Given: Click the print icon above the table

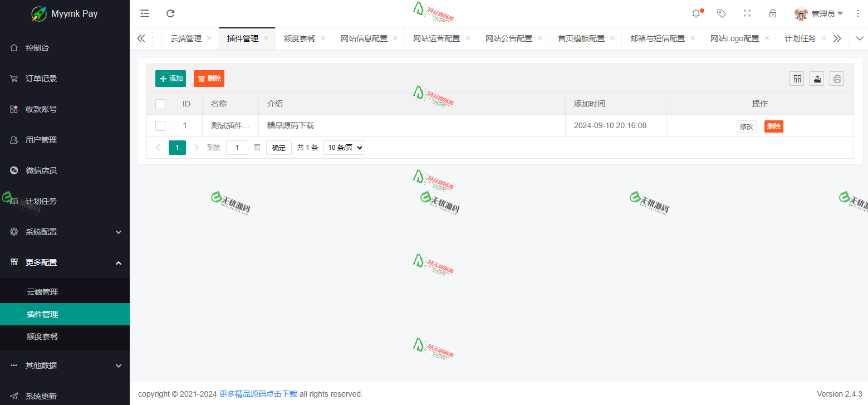Looking at the screenshot, I should pos(837,79).
